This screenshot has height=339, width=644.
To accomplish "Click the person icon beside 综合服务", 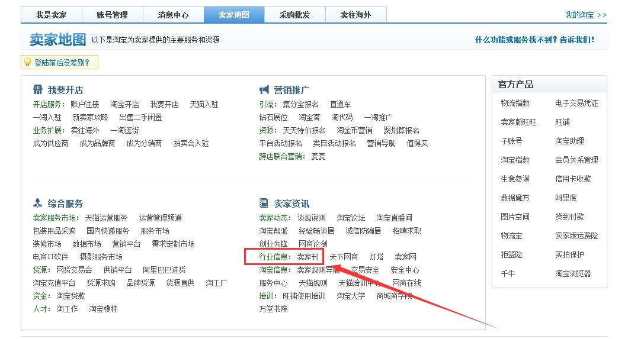I will pyautogui.click(x=38, y=203).
